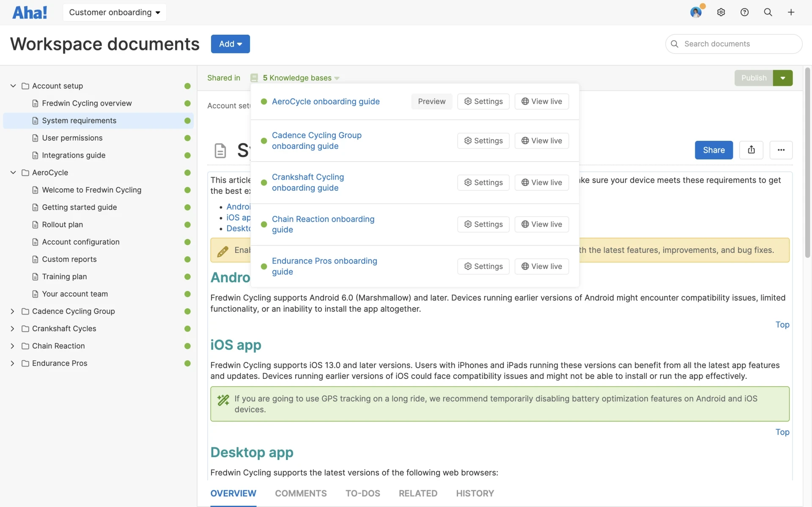Image resolution: width=812 pixels, height=507 pixels.
Task: Click the Aha! logo
Action: tap(29, 12)
